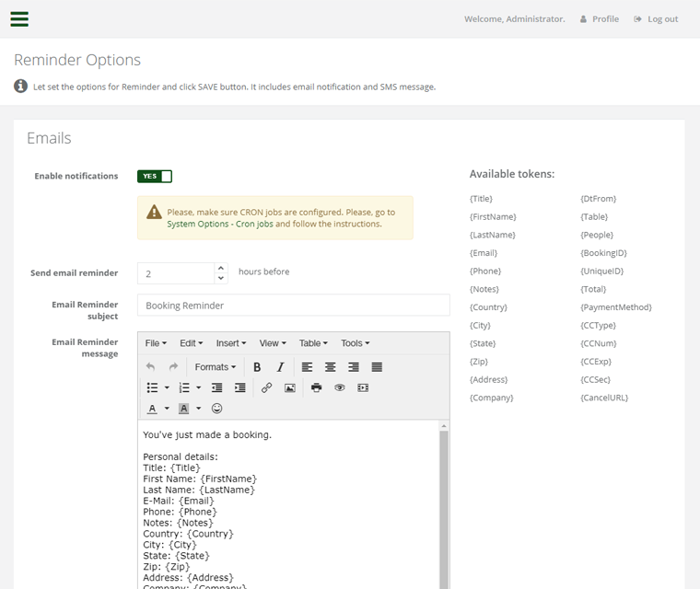Expand bullet list style options arrow
The width and height of the screenshot is (700, 589).
pyautogui.click(x=167, y=387)
